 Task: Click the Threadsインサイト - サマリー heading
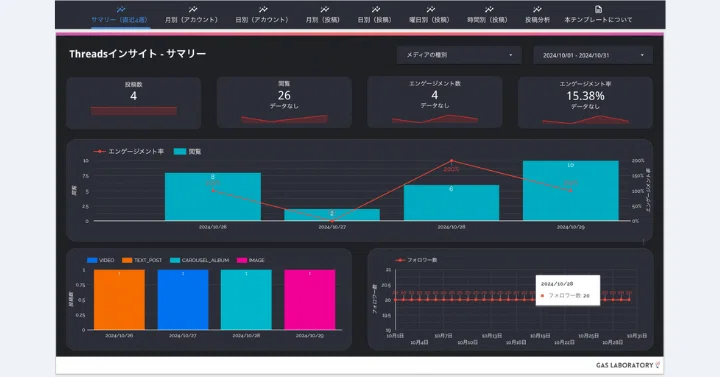[x=138, y=54]
